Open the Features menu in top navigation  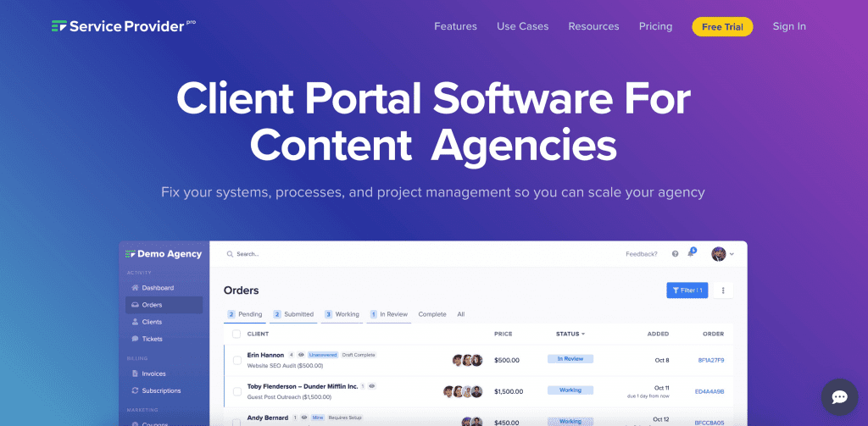pyautogui.click(x=455, y=26)
